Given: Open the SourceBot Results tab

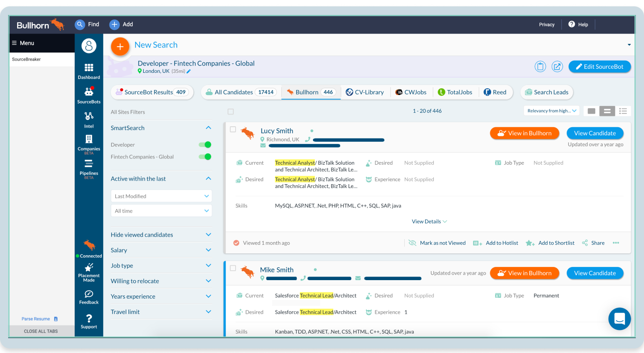Looking at the screenshot, I should 152,92.
